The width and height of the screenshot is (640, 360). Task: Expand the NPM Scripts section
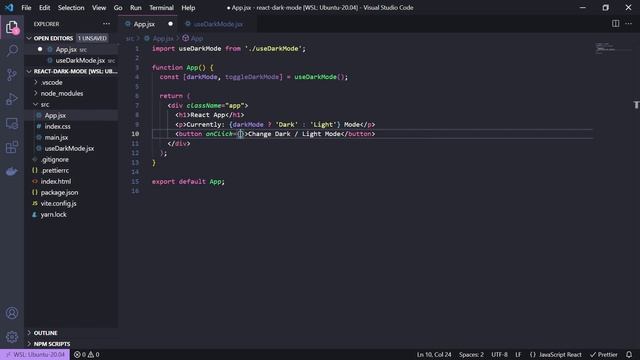point(51,344)
